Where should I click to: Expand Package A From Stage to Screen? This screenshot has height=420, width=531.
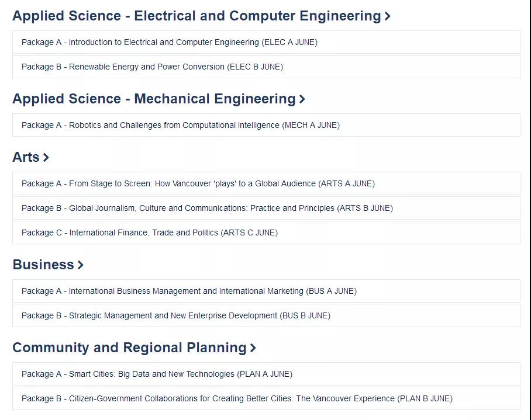(266, 183)
